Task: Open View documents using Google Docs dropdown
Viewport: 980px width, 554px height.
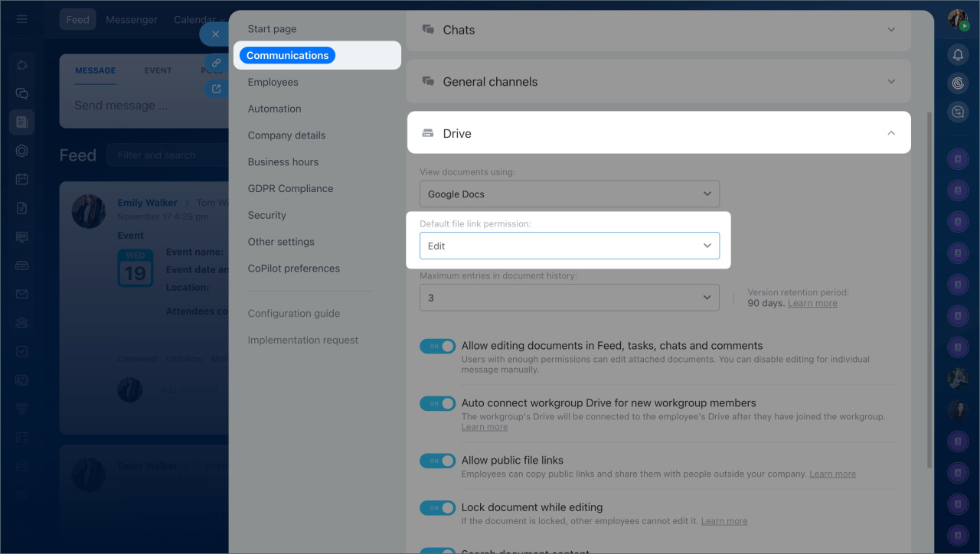Action: click(569, 194)
